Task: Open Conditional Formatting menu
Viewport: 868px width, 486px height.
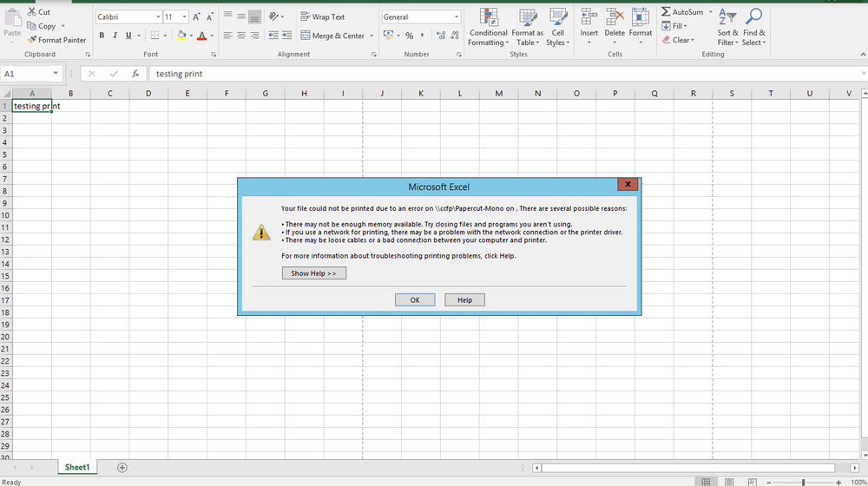Action: pyautogui.click(x=488, y=27)
